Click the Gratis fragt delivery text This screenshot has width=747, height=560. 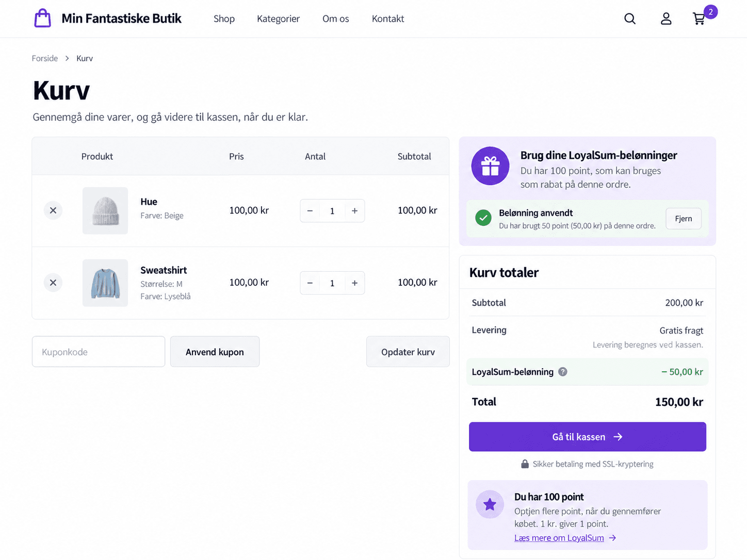[x=681, y=331]
